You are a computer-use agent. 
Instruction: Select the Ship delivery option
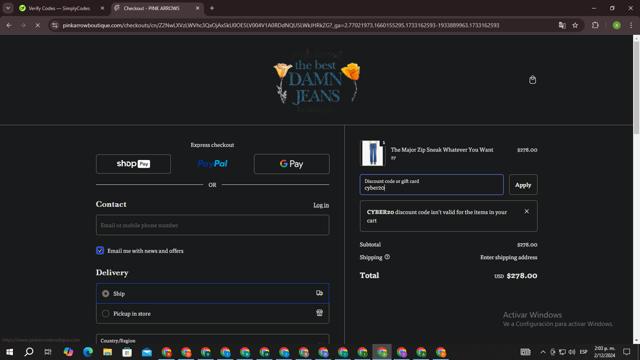[212, 293]
